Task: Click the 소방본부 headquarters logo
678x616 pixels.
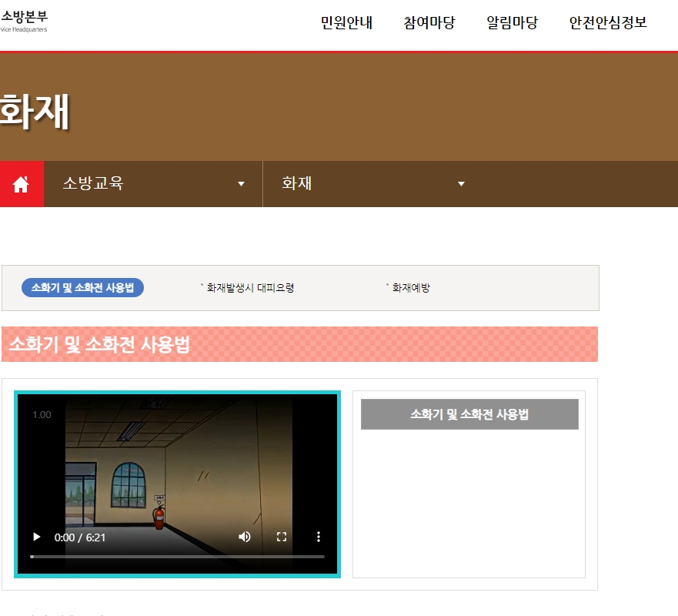Action: point(23,21)
